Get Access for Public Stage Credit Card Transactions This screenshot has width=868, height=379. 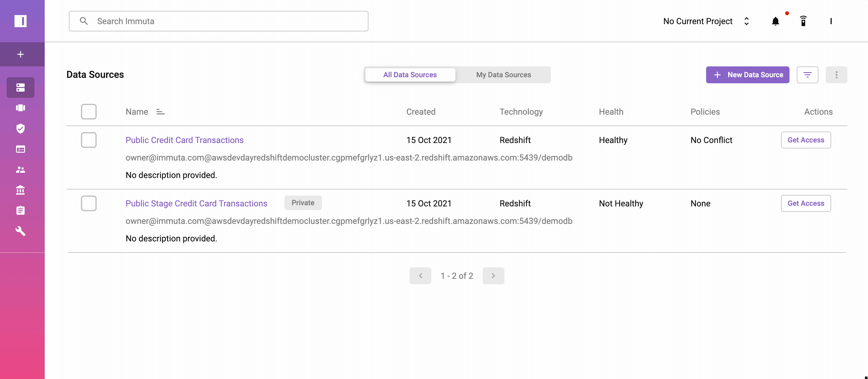(x=806, y=203)
